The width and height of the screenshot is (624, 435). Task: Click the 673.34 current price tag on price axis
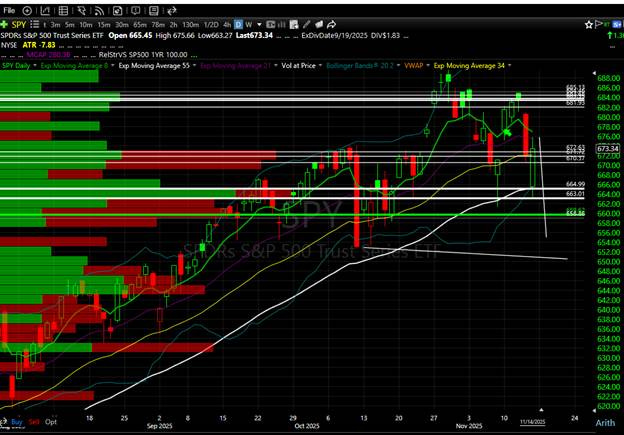(x=608, y=148)
